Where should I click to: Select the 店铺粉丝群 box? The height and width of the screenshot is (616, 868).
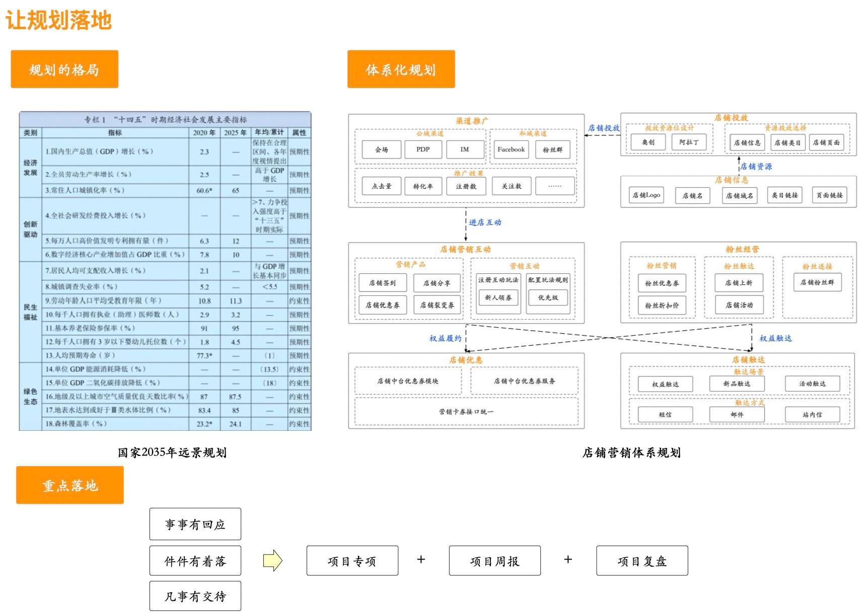point(818,282)
